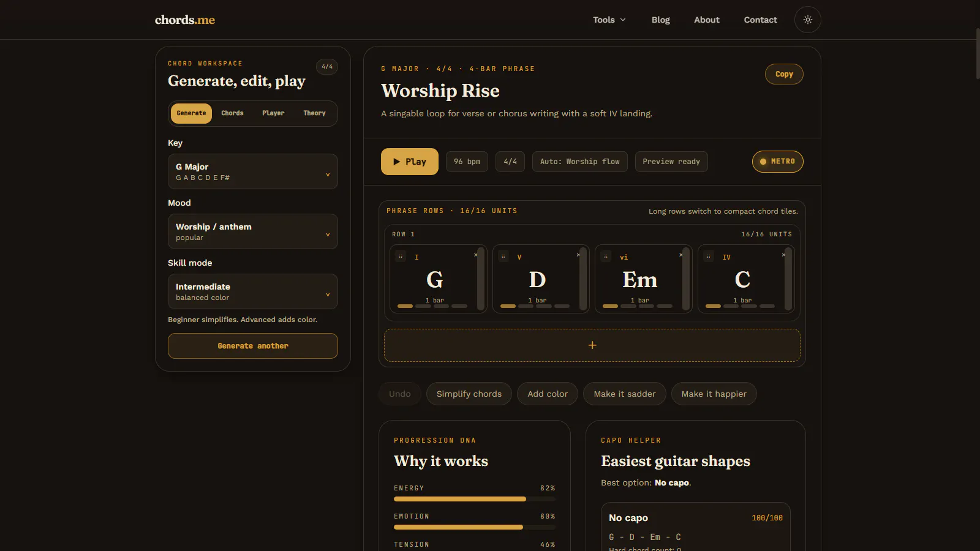The width and height of the screenshot is (980, 551).
Task: Click the 100/100 capo score
Action: [767, 518]
